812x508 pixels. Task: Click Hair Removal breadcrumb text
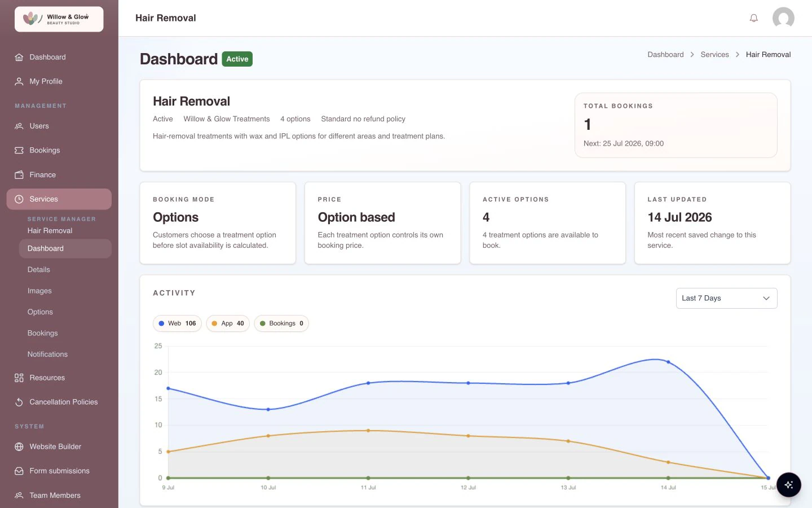[768, 55]
